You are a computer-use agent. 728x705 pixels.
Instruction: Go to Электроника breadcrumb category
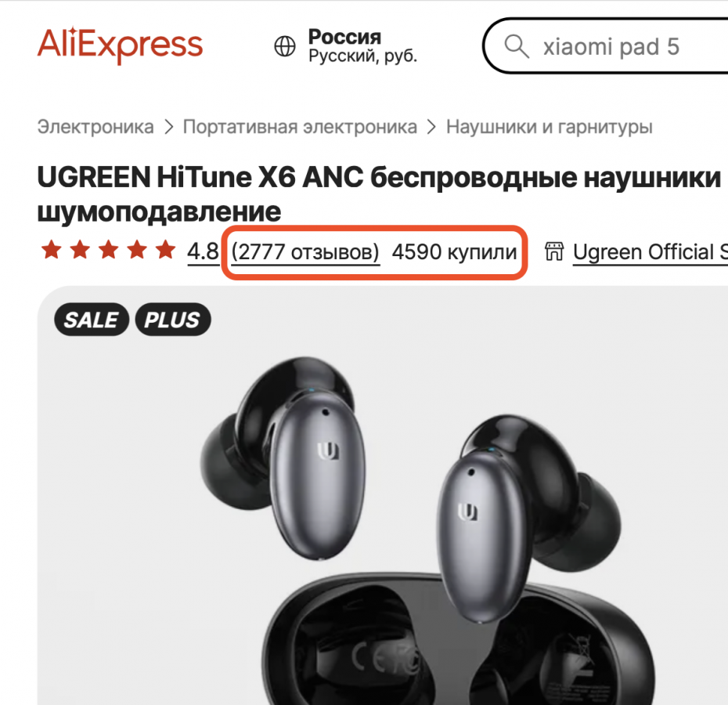click(96, 127)
